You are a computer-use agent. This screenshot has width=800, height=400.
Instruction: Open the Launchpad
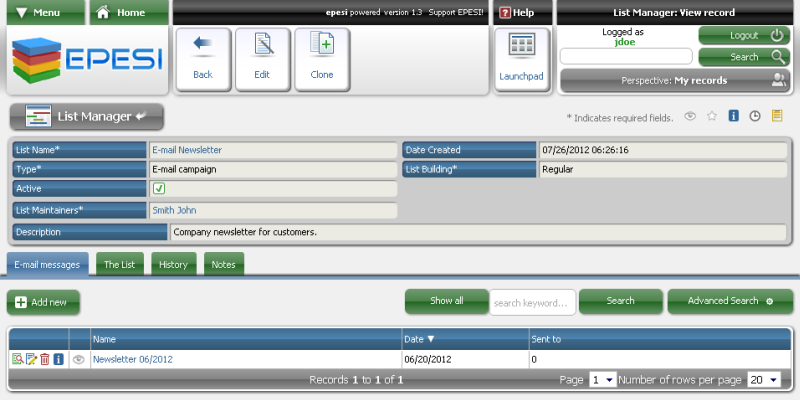pyautogui.click(x=521, y=57)
